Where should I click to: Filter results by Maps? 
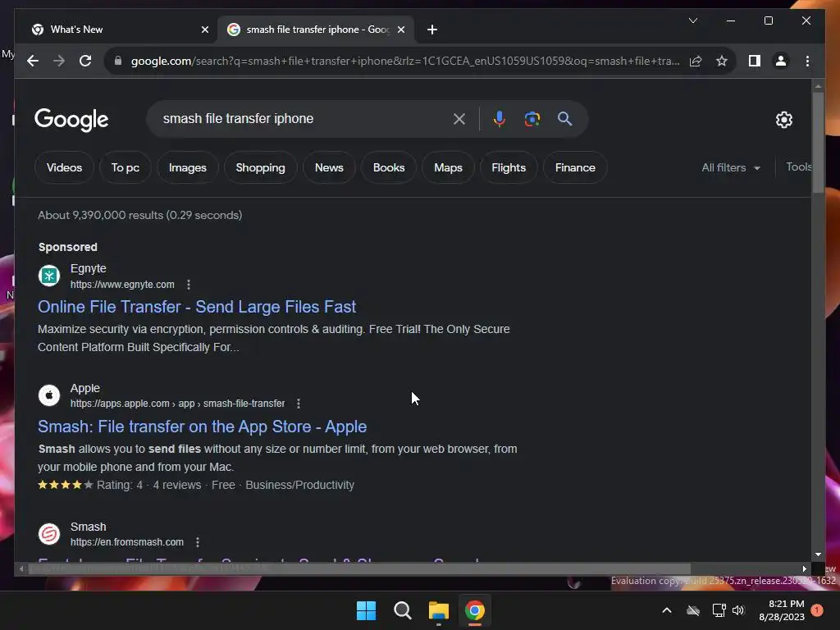coord(448,167)
